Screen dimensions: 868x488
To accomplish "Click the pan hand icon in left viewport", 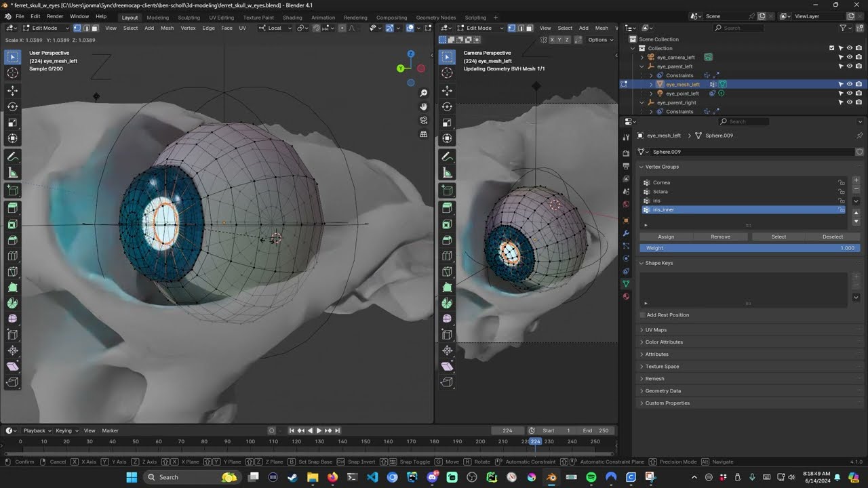I will click(424, 106).
